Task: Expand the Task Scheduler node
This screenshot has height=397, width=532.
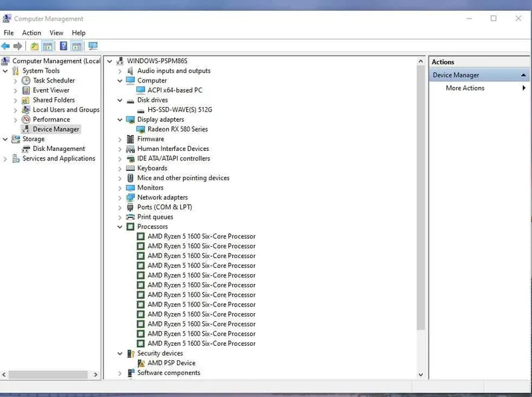Action: pos(15,80)
